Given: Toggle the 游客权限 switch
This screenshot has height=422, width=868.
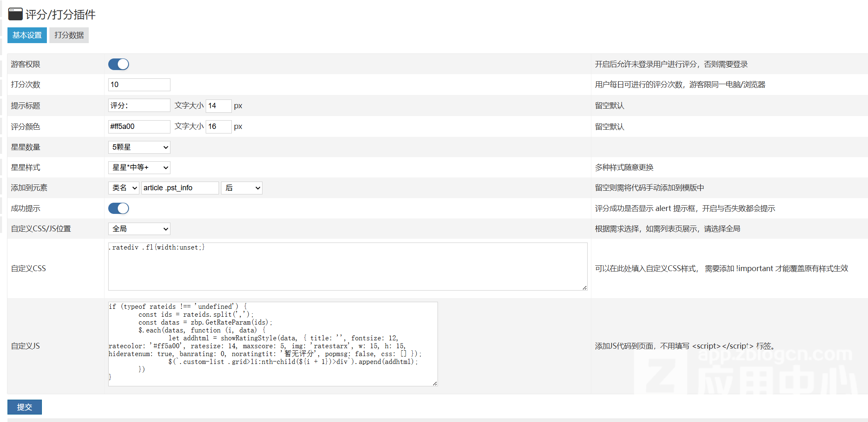Looking at the screenshot, I should click(119, 64).
